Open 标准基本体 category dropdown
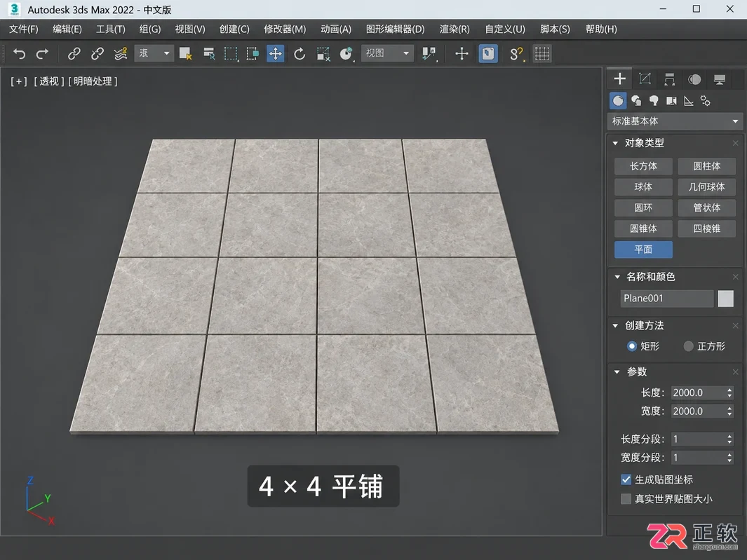This screenshot has height=560, width=747. pos(675,121)
